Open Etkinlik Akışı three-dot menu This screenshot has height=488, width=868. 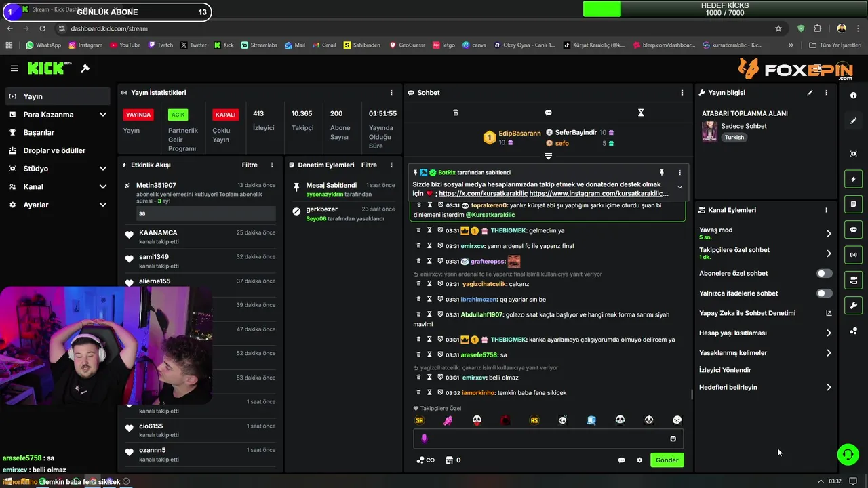272,165
